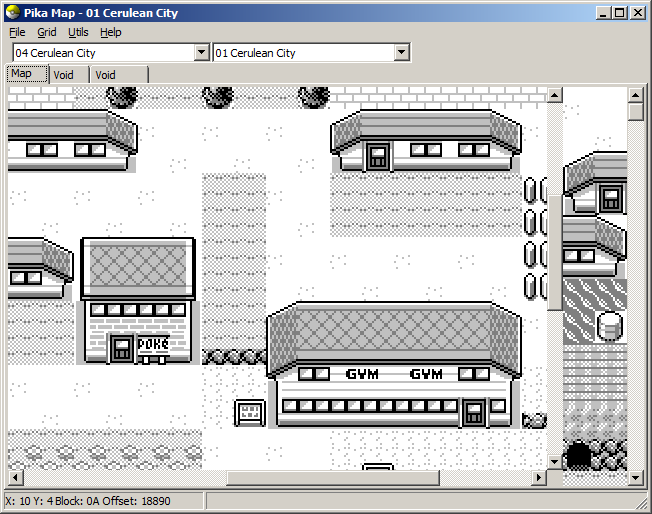Click map view scroll left arrow
The height and width of the screenshot is (514, 652).
click(x=16, y=477)
